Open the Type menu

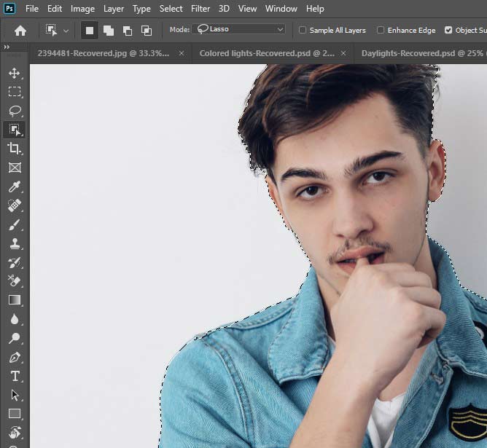(141, 9)
